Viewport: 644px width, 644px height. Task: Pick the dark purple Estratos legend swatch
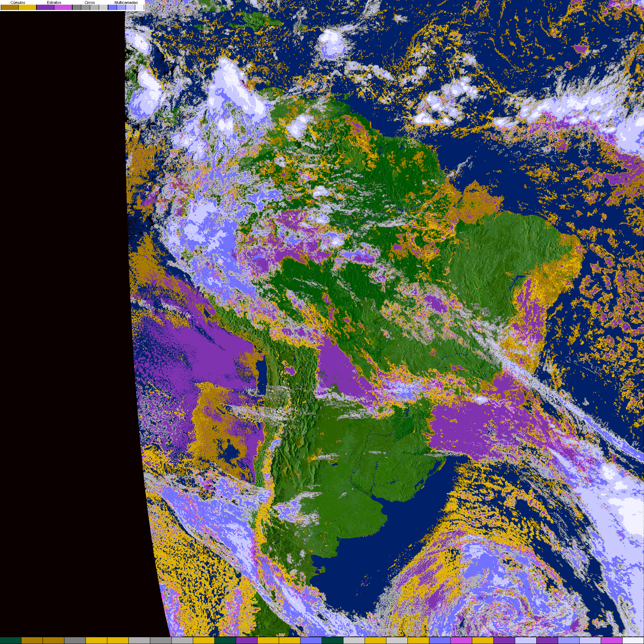(45, 8)
